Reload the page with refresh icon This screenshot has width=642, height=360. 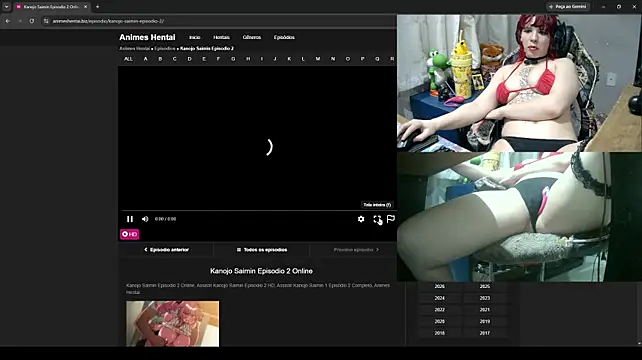click(x=32, y=21)
